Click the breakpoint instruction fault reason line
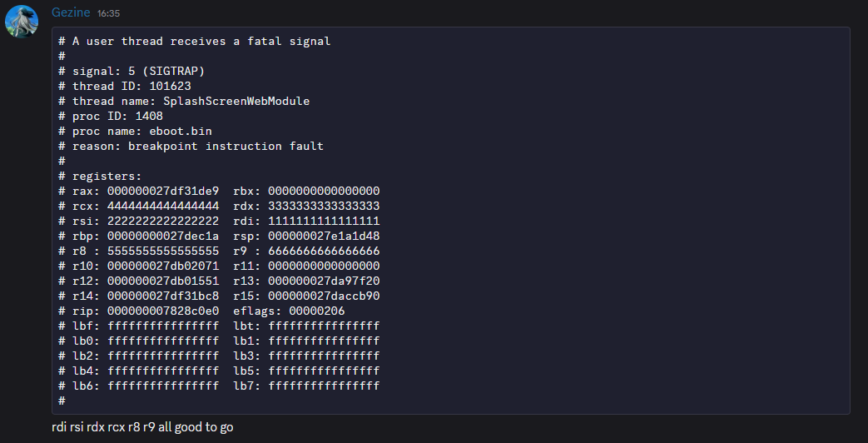This screenshot has width=868, height=443. (191, 147)
